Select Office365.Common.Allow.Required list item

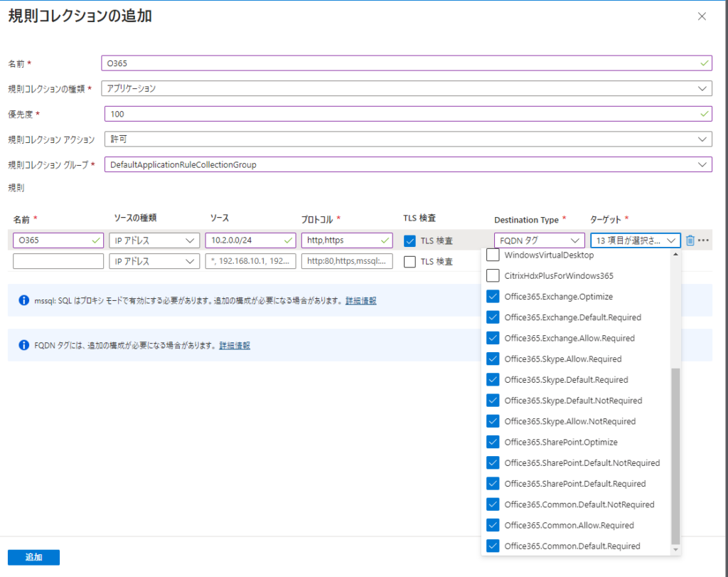coord(569,525)
